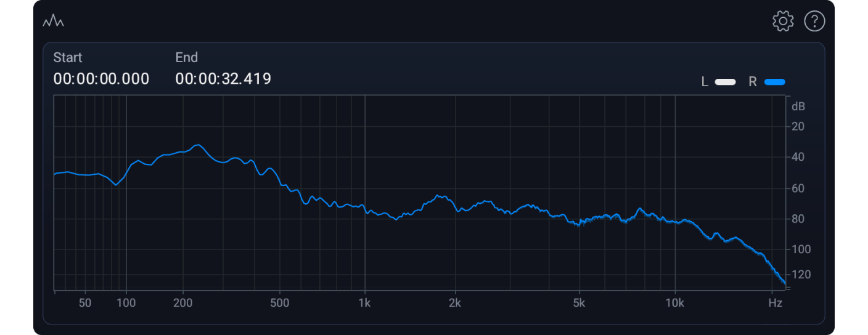The width and height of the screenshot is (868, 335).
Task: Click the End time value 00:00:32.419
Action: click(x=223, y=79)
